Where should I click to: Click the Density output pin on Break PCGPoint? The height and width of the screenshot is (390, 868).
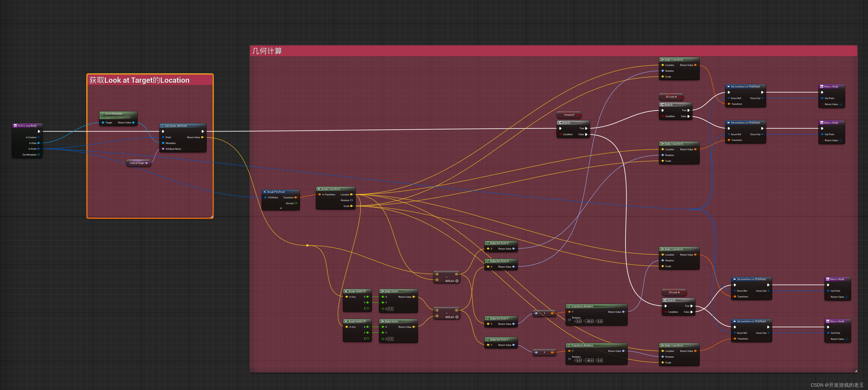(x=296, y=203)
